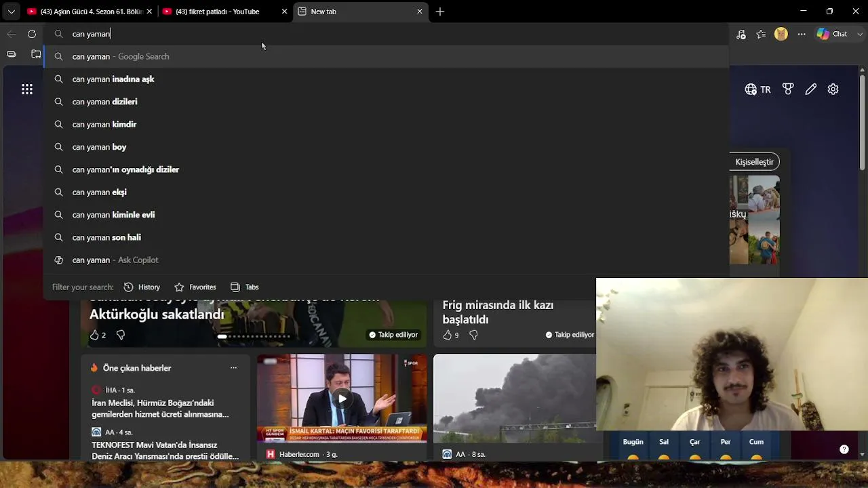The width and height of the screenshot is (868, 488).
Task: Select suggestion can yaman inadına aşk
Action: (x=387, y=79)
